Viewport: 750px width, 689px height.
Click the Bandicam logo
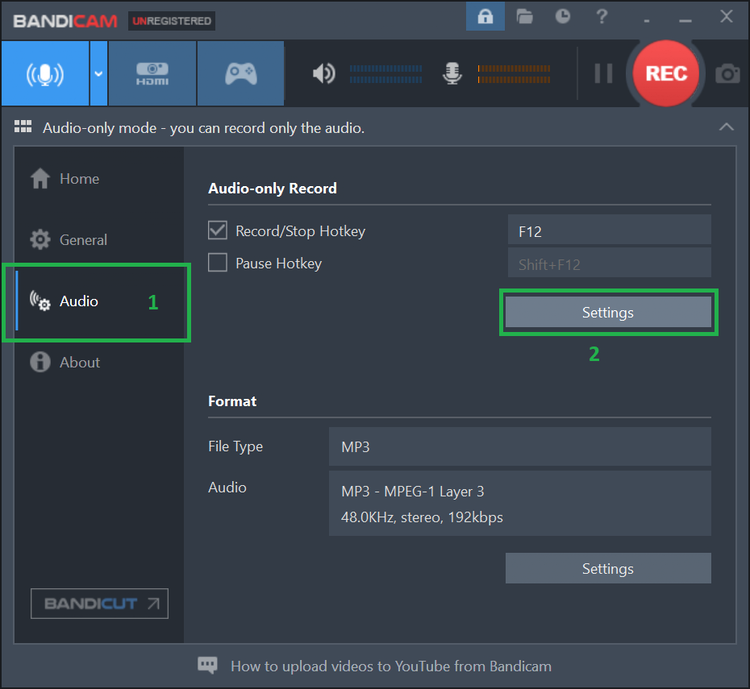[x=65, y=21]
